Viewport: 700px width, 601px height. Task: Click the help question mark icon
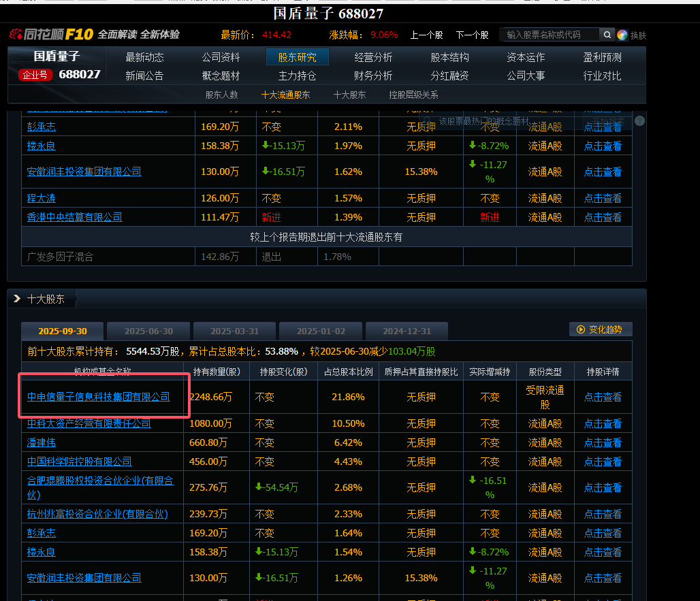click(x=639, y=121)
